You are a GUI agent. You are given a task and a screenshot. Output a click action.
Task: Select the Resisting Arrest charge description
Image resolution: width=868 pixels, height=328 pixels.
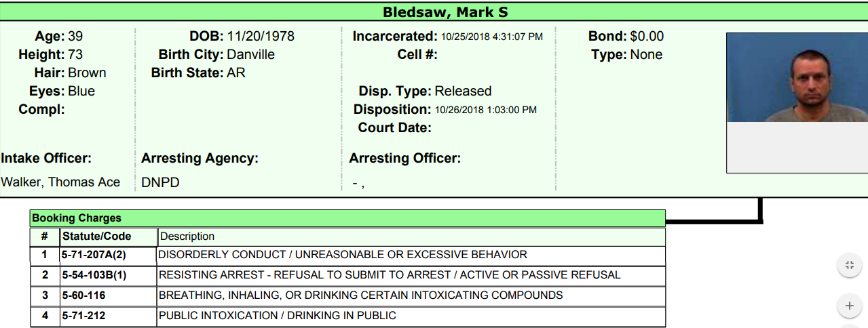(x=389, y=275)
